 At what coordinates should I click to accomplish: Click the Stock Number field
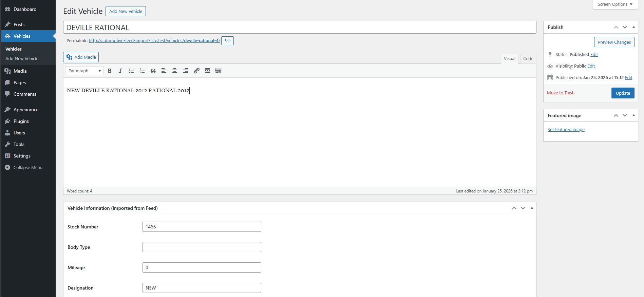[202, 227]
